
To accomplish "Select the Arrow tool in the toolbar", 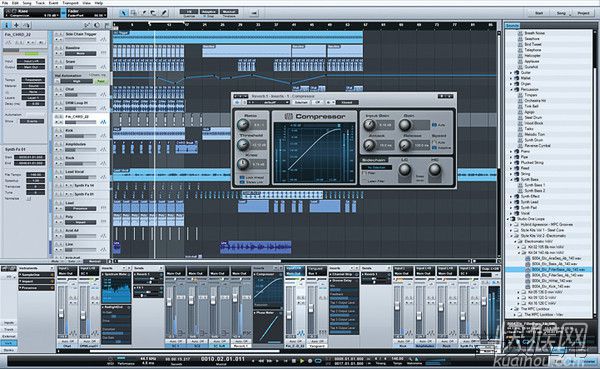I will [x=123, y=13].
